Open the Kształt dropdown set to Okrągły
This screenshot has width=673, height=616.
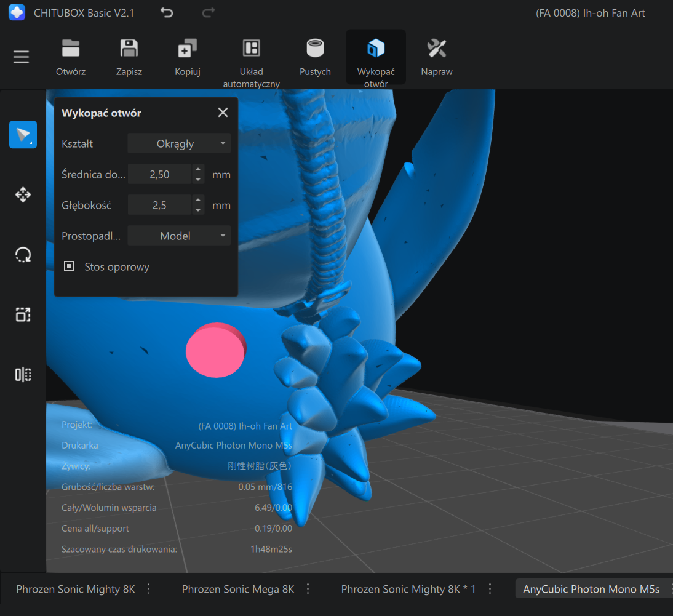[179, 143]
